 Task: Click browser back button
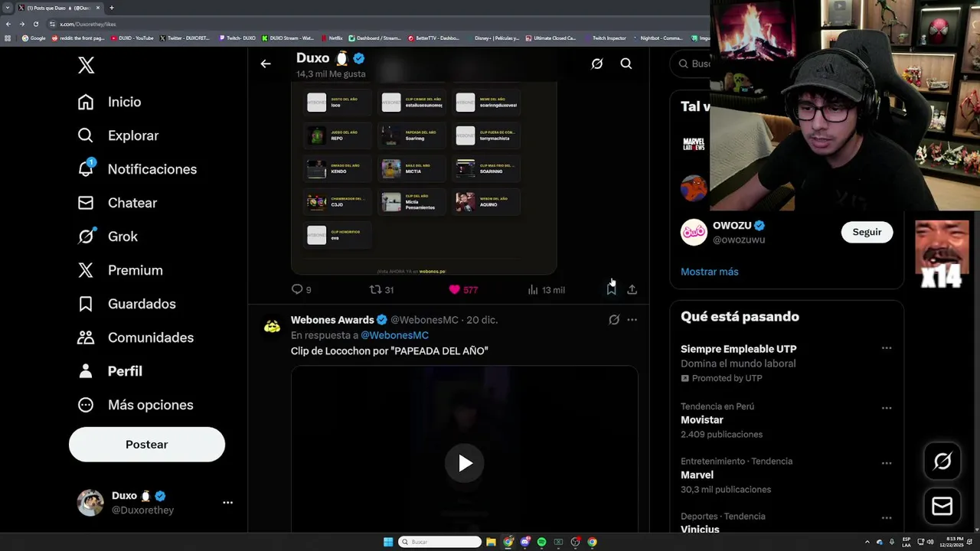click(x=8, y=24)
